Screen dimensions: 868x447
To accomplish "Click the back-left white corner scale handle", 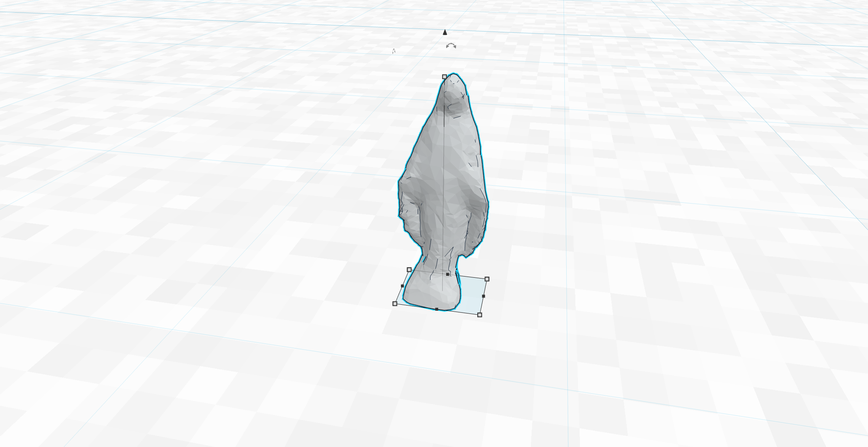I will [409, 270].
